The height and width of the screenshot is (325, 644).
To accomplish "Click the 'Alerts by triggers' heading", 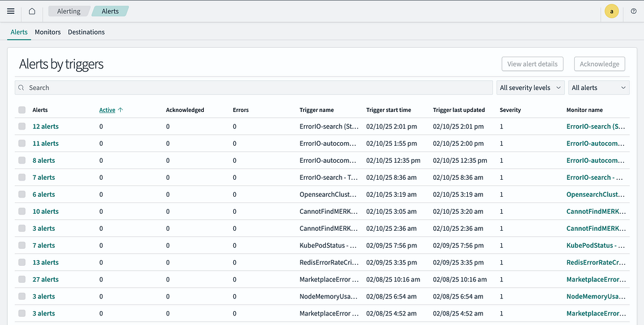I will tap(61, 64).
